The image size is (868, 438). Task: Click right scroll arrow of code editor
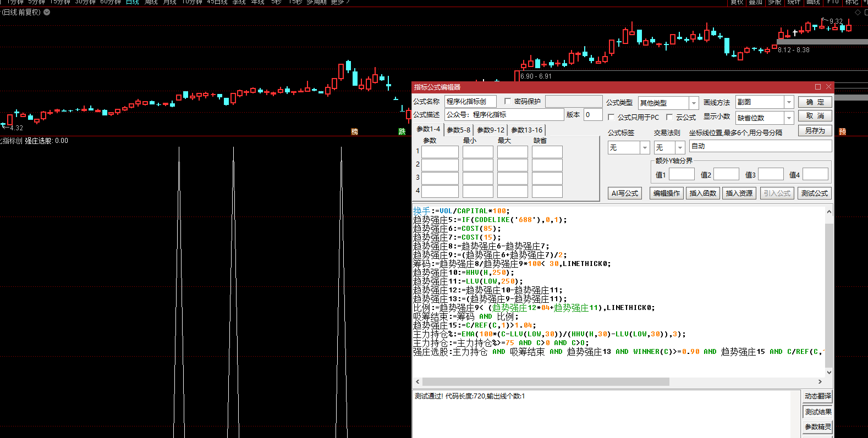point(820,381)
